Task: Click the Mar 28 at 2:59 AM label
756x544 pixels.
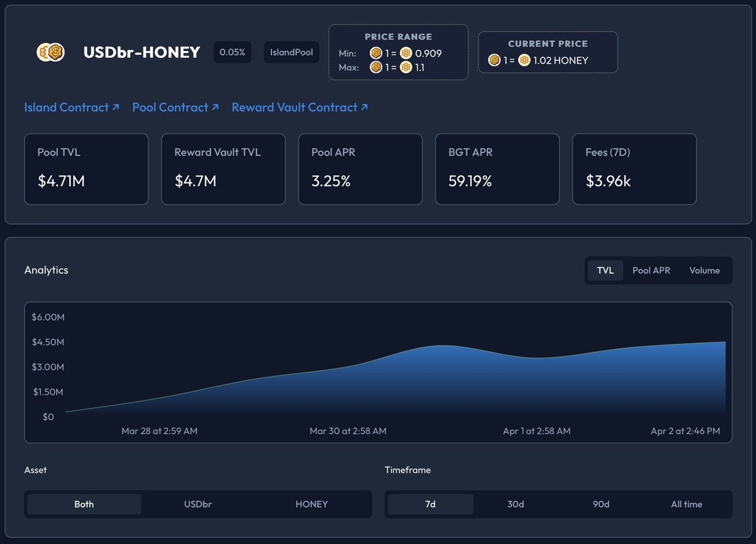Action: [159, 431]
